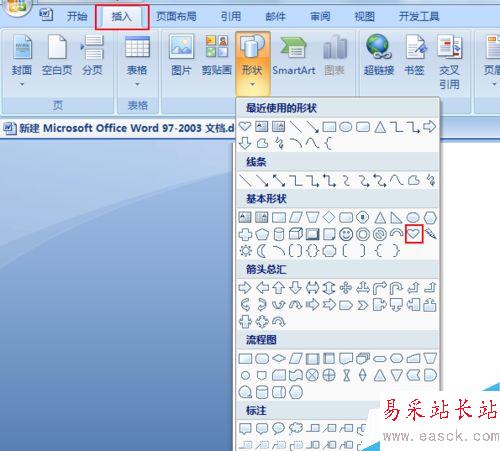Click the 图片 insert picture button
500x451 pixels.
181,55
